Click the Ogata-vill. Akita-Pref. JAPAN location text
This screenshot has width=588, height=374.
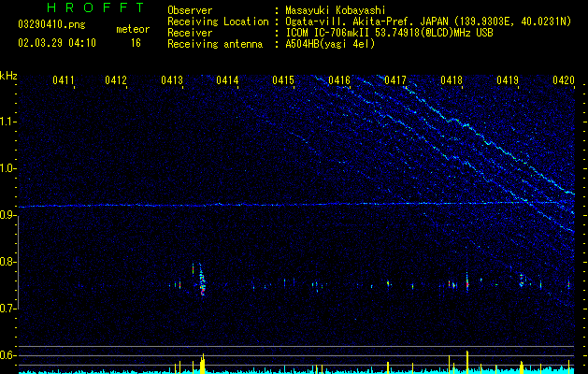point(368,22)
